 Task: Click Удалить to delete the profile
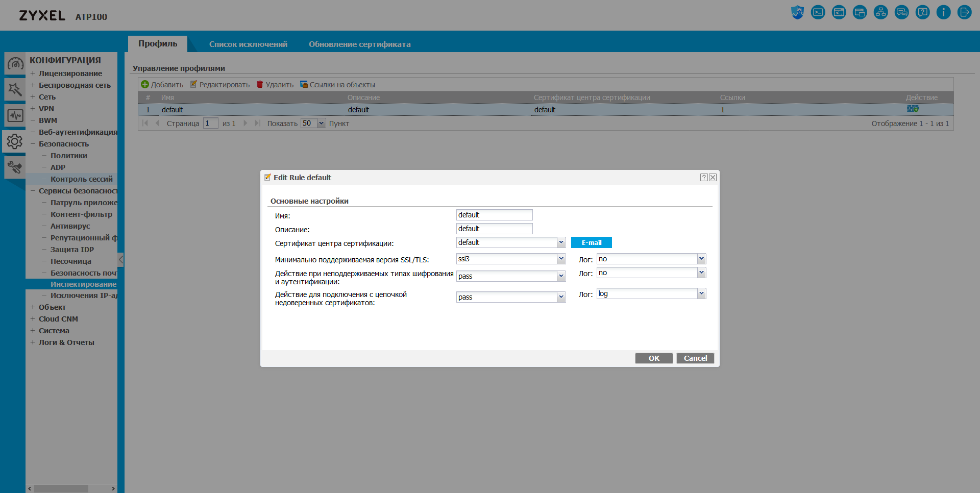[x=275, y=85]
